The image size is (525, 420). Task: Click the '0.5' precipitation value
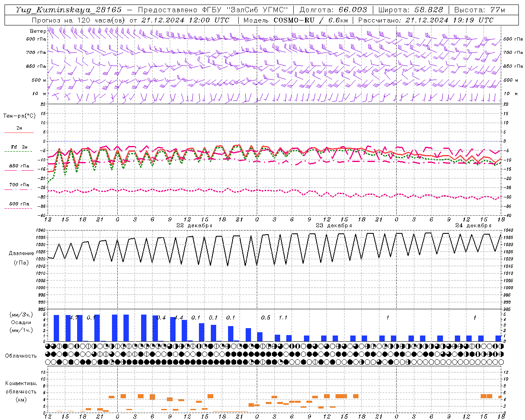tap(266, 317)
